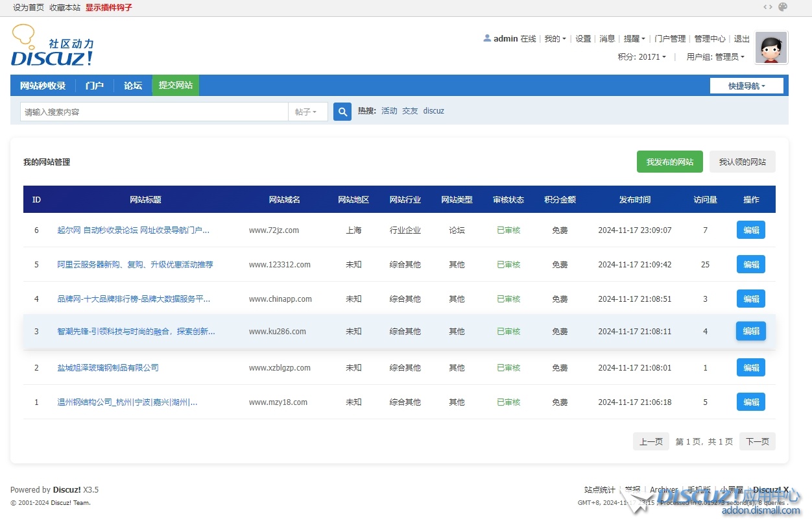Image resolution: width=812 pixels, height=527 pixels.
Task: Switch to 我认领的网站
Action: pos(742,162)
